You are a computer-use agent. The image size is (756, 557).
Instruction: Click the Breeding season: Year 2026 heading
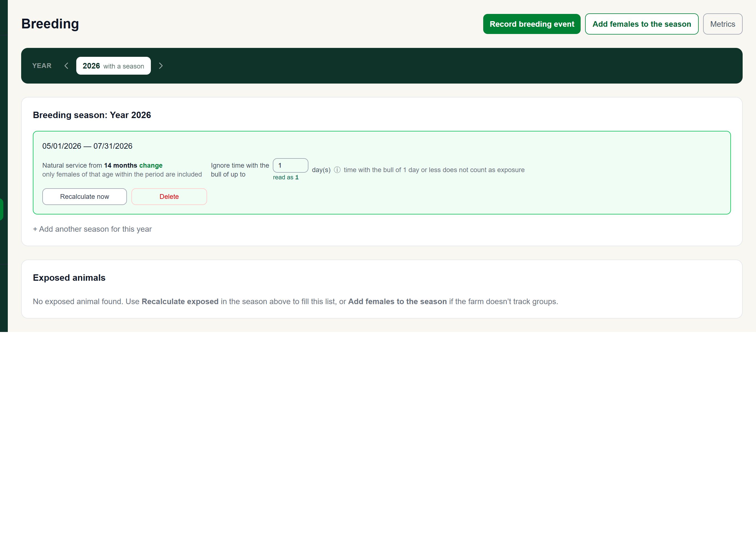coord(92,115)
